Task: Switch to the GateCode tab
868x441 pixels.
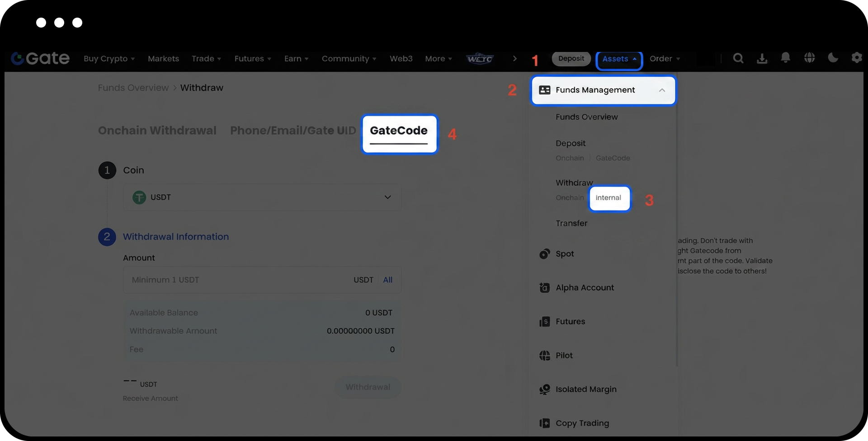Action: 398,131
